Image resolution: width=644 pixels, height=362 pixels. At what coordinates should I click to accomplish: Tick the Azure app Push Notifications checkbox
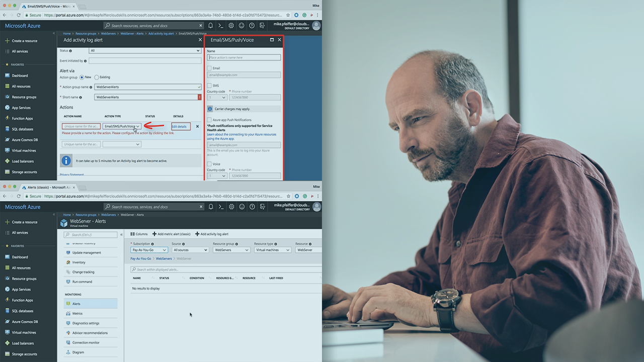coord(209,120)
